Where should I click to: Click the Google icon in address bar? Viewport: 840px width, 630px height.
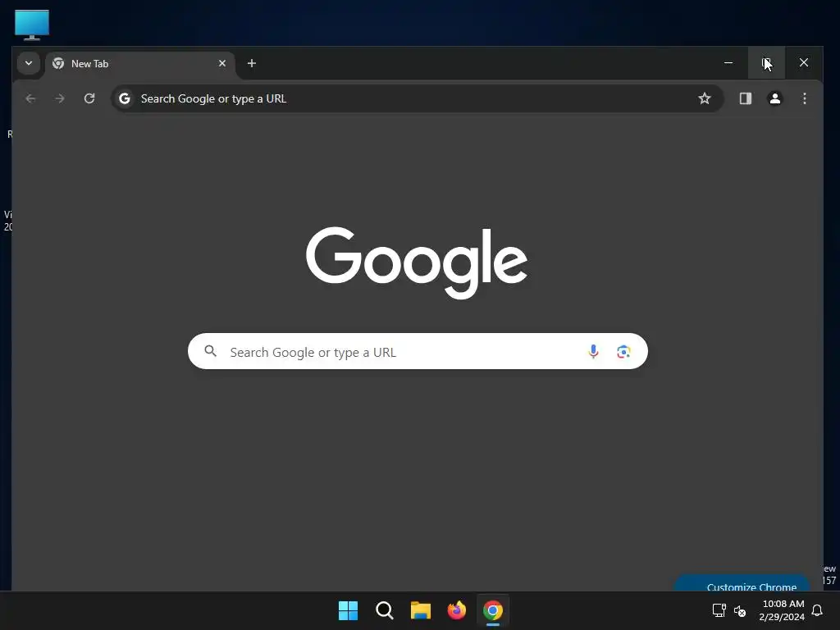pos(125,98)
